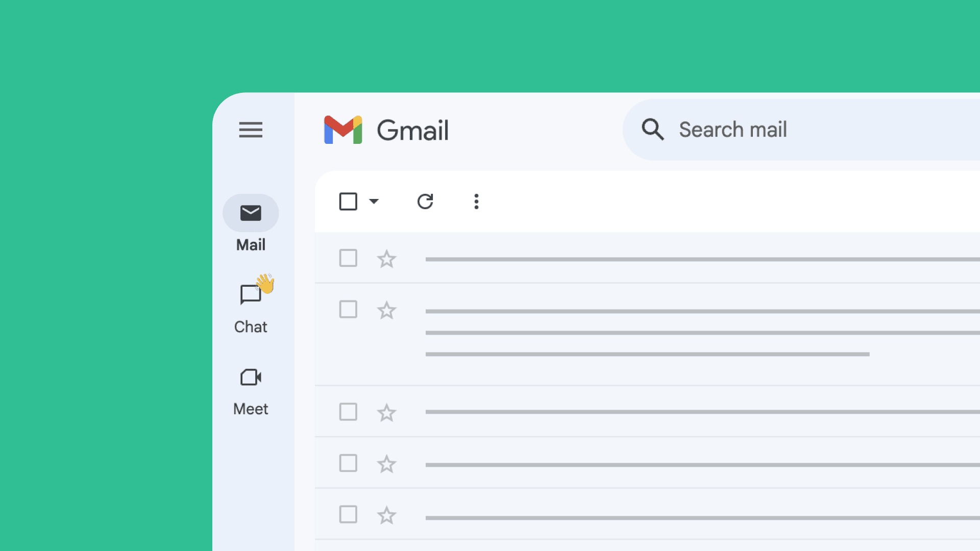Click the waving hand notification on Chat
This screenshot has width=980, height=551.
pos(266,286)
